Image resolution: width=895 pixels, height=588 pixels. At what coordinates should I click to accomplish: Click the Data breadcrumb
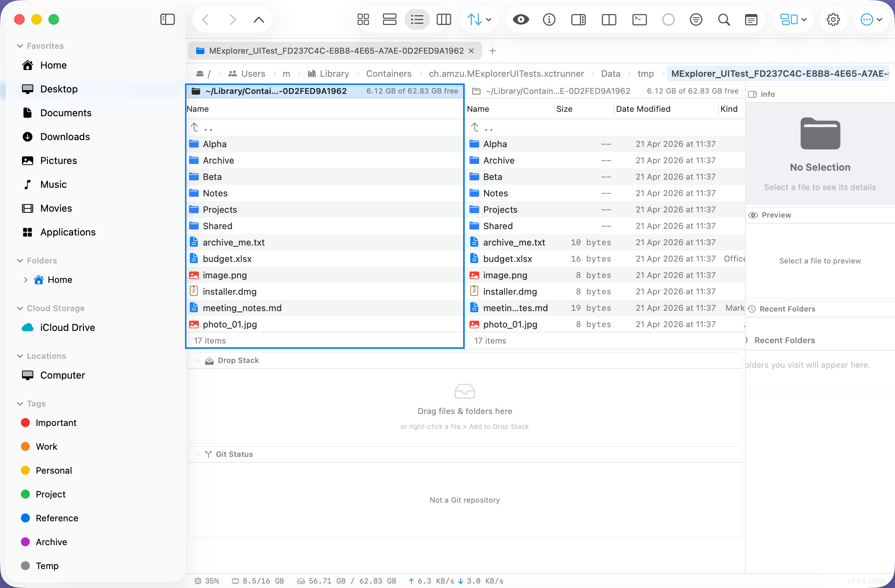(x=610, y=74)
